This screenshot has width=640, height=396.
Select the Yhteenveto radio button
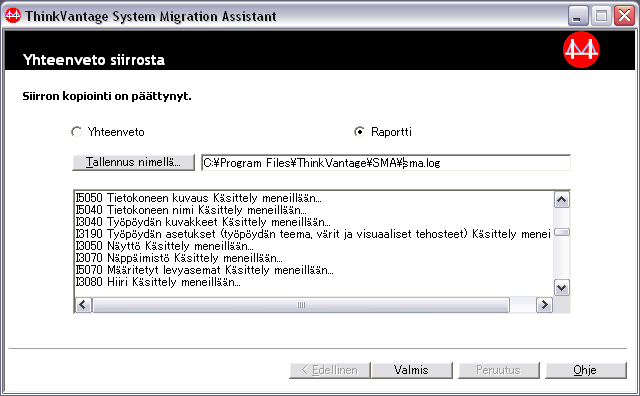[x=76, y=132]
